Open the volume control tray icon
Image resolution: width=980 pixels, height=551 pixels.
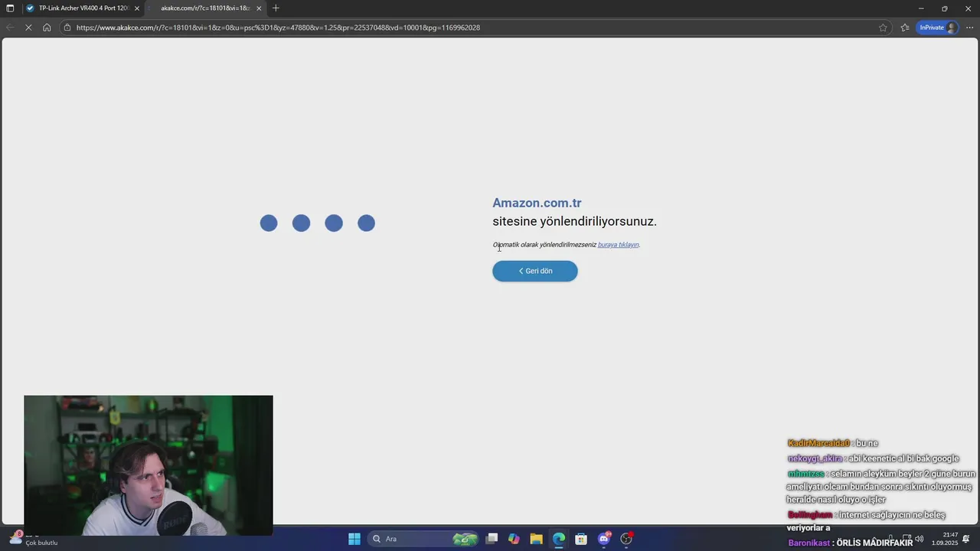(920, 539)
